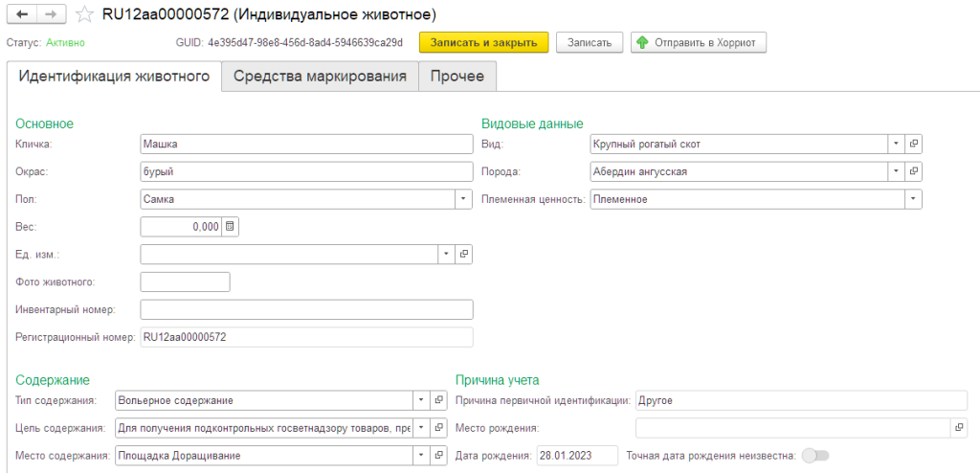Expand the Место содержания dropdown arrow
This screenshot has width=980, height=473.
[421, 456]
